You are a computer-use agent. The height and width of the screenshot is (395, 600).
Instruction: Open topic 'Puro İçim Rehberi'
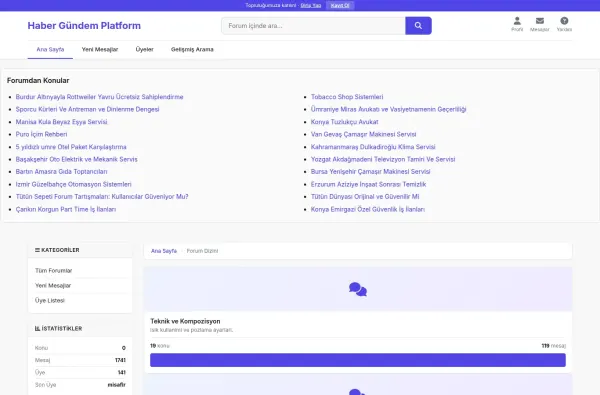41,134
